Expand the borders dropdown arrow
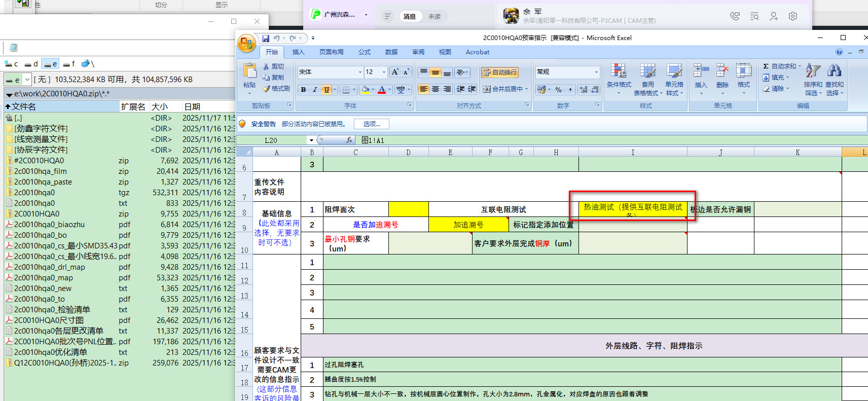Screen dimensions: 868x401 (354, 90)
